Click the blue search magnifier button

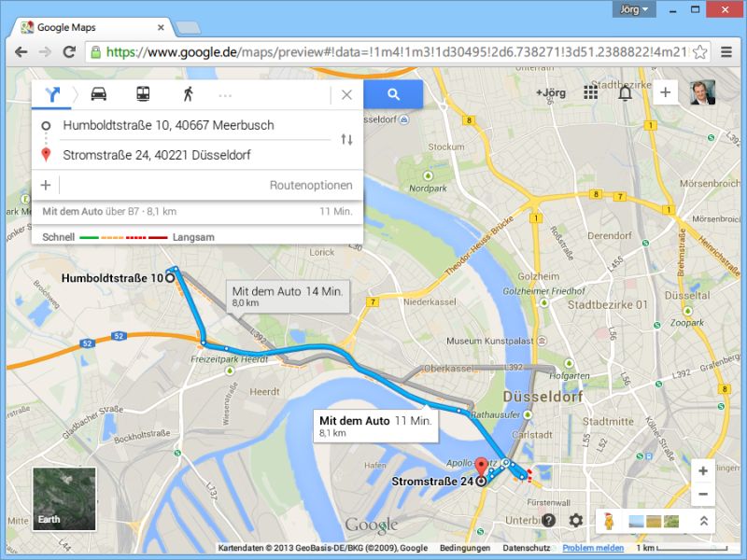coord(393,94)
